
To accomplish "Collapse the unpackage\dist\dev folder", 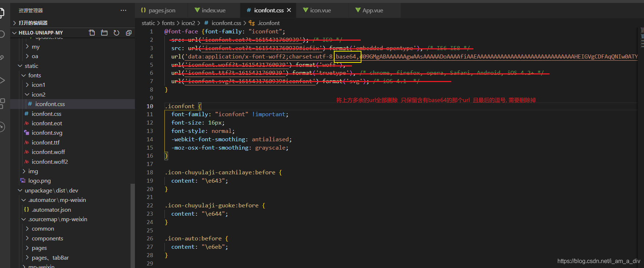I will coord(72,190).
